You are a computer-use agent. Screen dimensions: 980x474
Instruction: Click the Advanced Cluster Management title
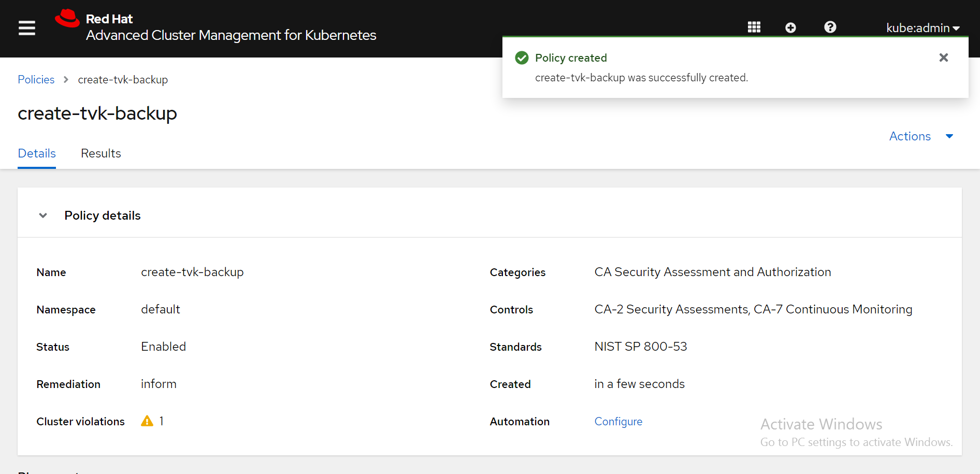pos(231,35)
